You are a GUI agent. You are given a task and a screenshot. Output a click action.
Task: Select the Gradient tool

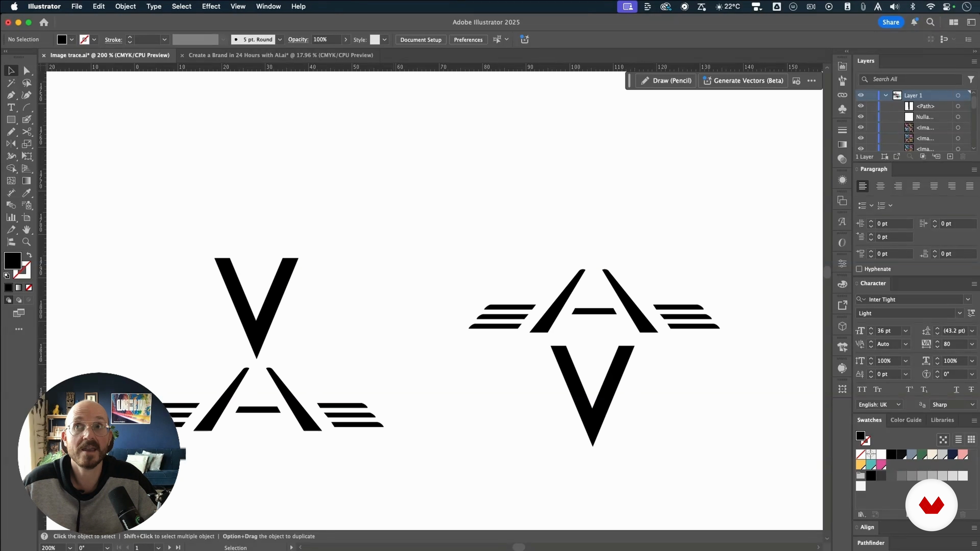tap(27, 181)
